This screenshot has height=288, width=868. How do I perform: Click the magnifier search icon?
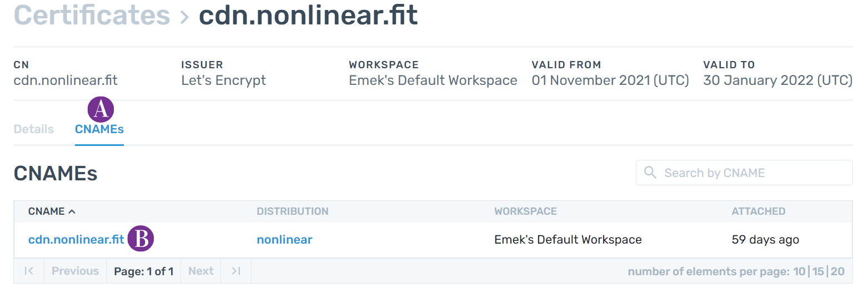[650, 173]
